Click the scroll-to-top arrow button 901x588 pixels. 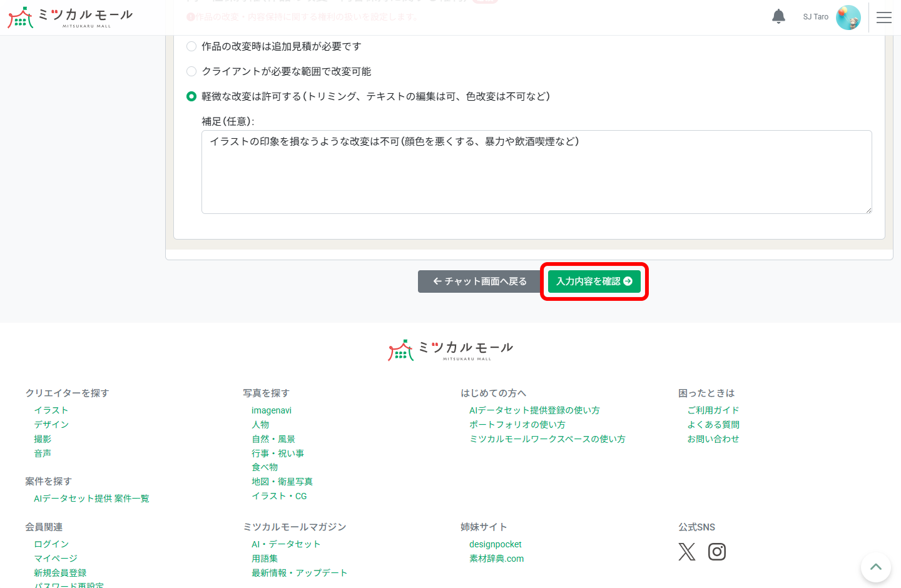coord(876,567)
